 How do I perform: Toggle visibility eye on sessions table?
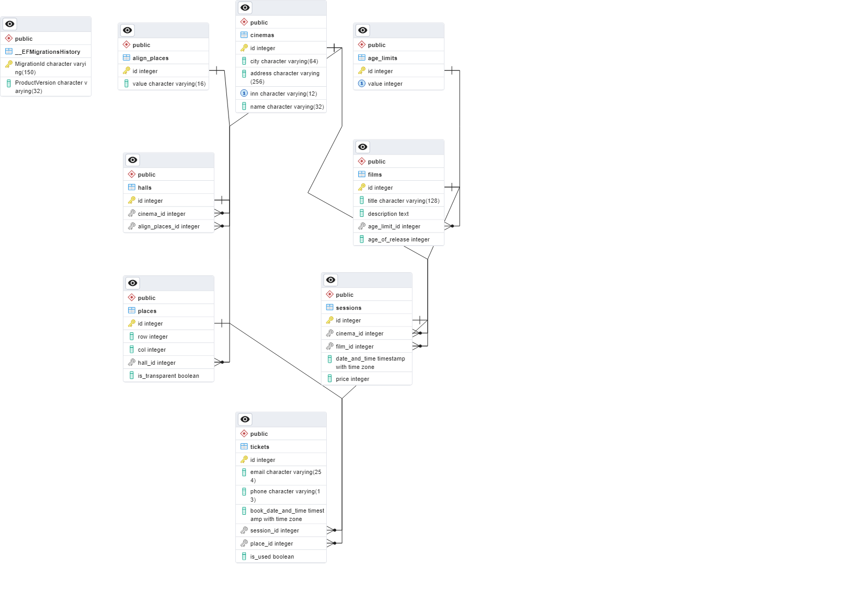coord(330,280)
